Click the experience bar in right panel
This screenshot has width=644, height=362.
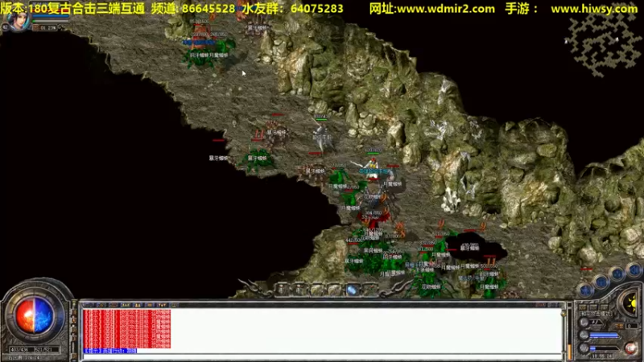[604, 335]
